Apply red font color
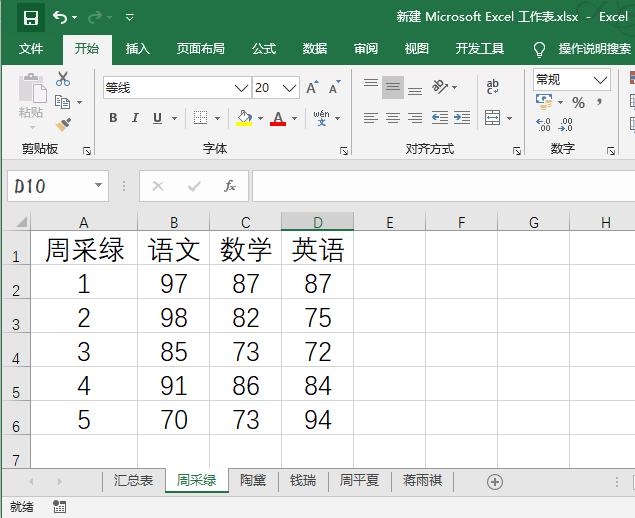Viewport: 635px width, 518px height. pos(278,118)
